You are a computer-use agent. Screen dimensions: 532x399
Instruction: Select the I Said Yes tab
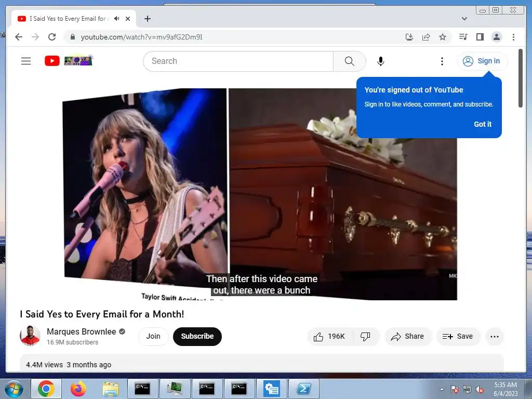(x=74, y=19)
